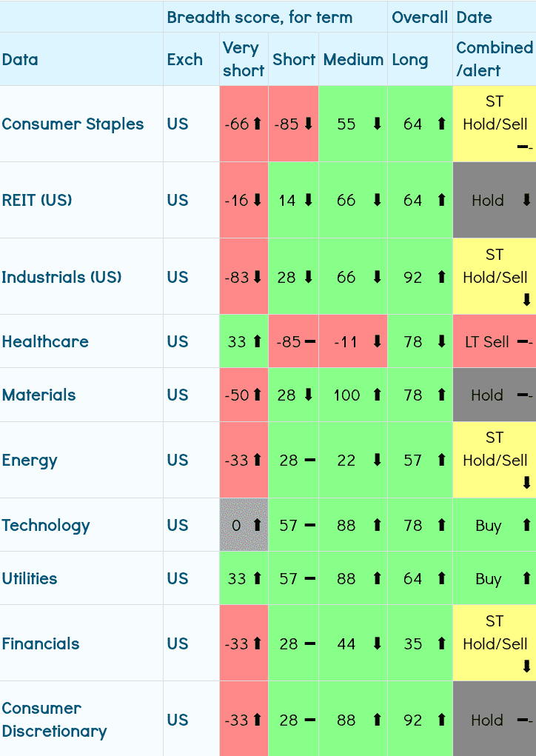Click down arrow in Industrials very short cell
The image size is (536, 756).
(257, 277)
